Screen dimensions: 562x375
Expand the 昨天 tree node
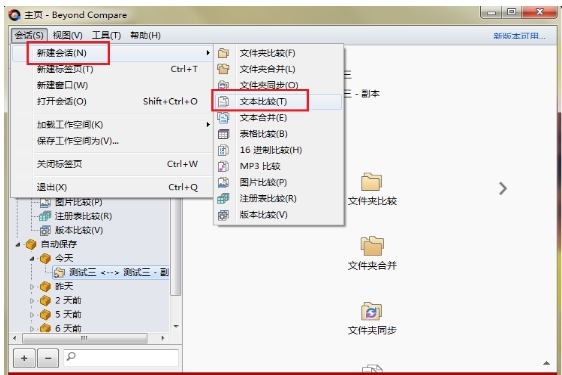pyautogui.click(x=32, y=286)
